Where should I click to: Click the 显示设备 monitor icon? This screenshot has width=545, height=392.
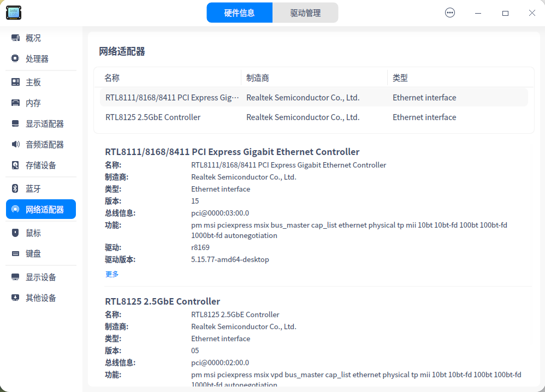tap(15, 277)
